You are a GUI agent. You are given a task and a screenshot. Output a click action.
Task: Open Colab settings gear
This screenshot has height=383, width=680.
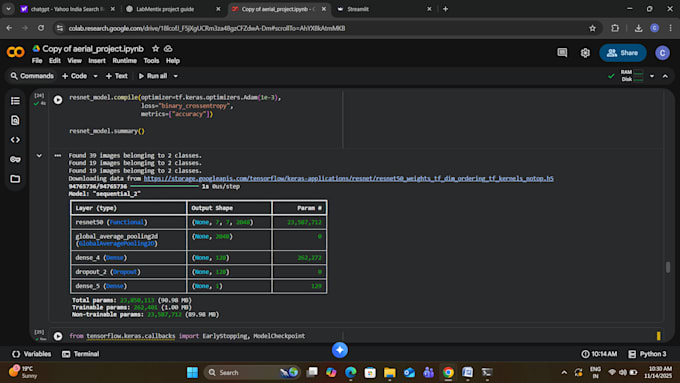[x=585, y=53]
